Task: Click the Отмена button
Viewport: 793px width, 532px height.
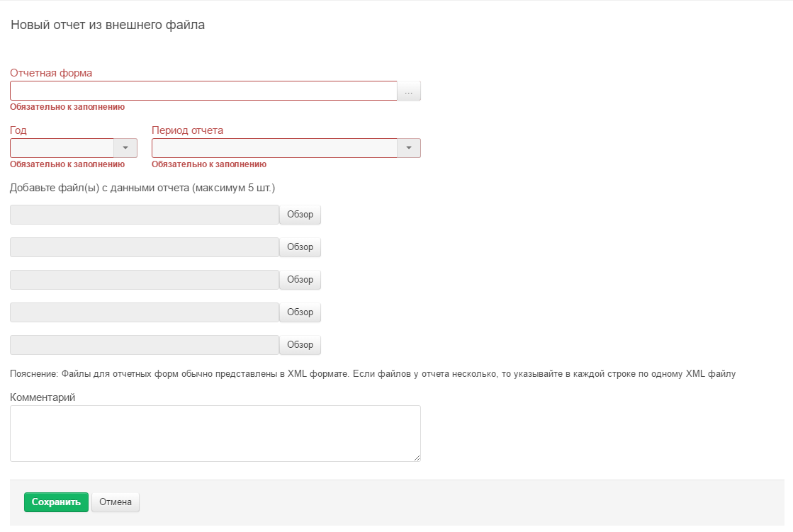Action: point(116,502)
